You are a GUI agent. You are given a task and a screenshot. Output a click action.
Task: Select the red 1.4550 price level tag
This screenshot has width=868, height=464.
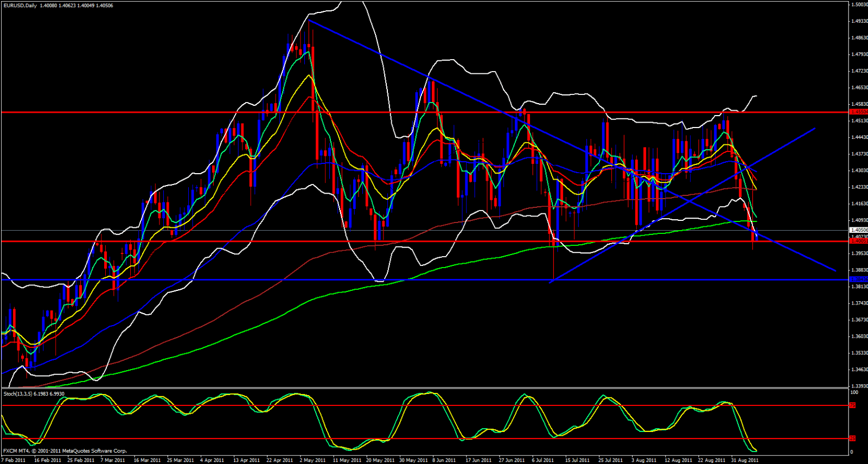tap(858, 112)
